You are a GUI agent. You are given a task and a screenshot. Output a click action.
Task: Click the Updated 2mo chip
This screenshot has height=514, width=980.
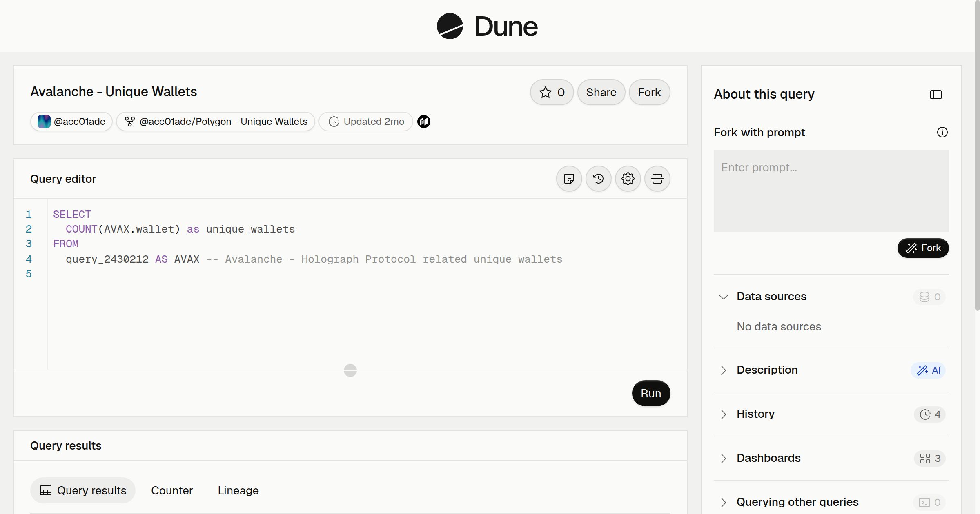click(x=365, y=122)
